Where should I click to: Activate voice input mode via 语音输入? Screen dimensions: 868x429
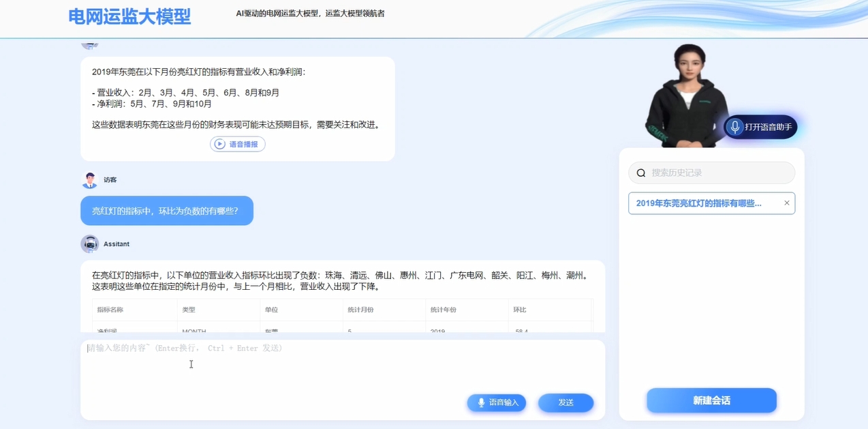(x=497, y=402)
